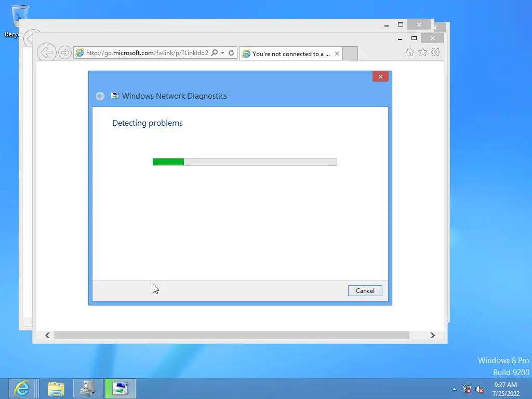Go back in Internet Explorer
The width and height of the screenshot is (532, 399).
[46, 52]
